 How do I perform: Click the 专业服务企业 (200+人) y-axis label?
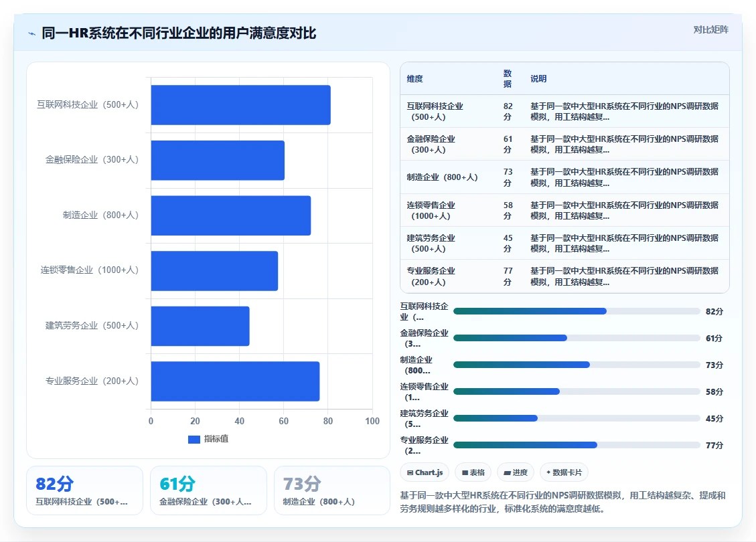point(92,381)
